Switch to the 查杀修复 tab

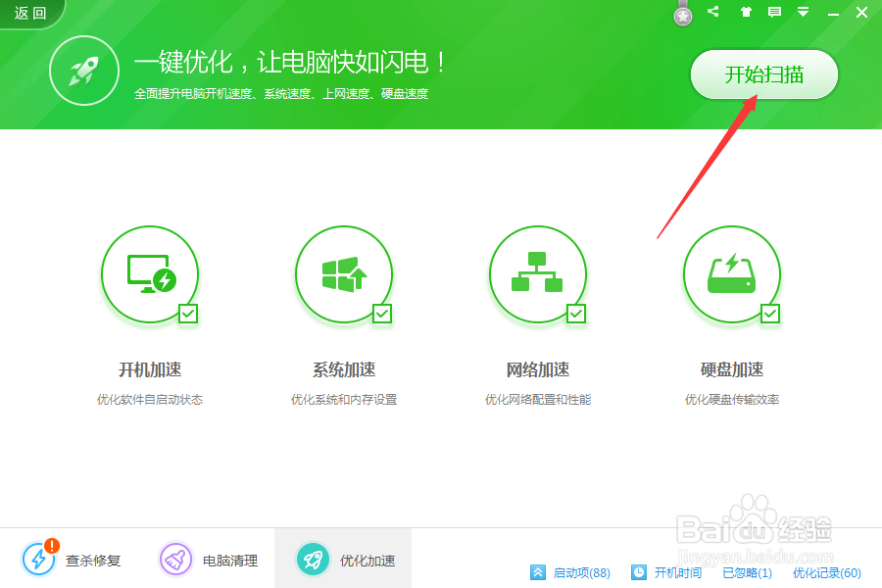coord(72,560)
